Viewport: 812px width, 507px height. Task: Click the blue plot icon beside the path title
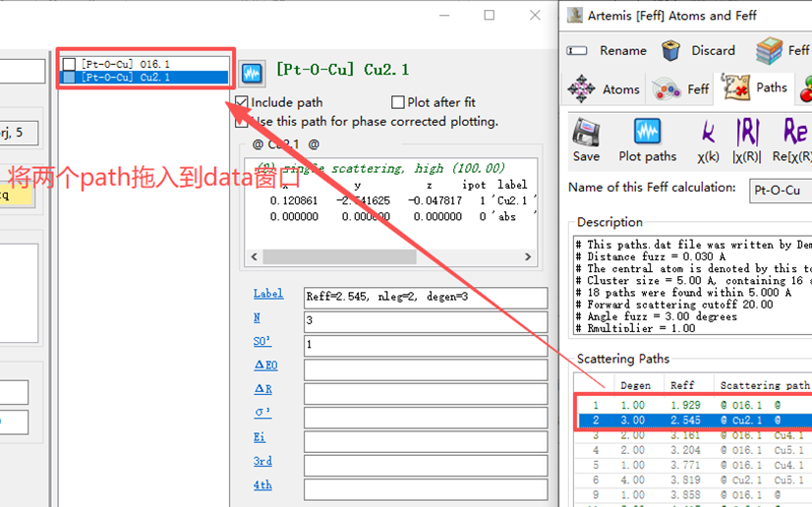(x=253, y=73)
